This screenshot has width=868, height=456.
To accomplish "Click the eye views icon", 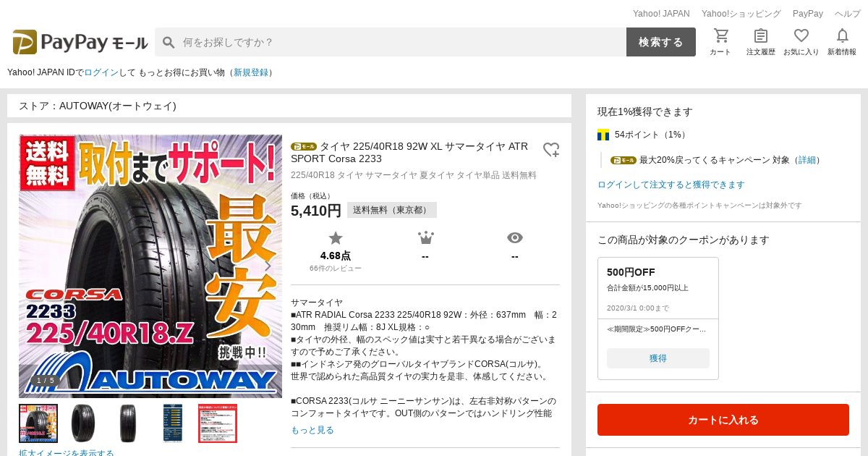I will click(515, 238).
